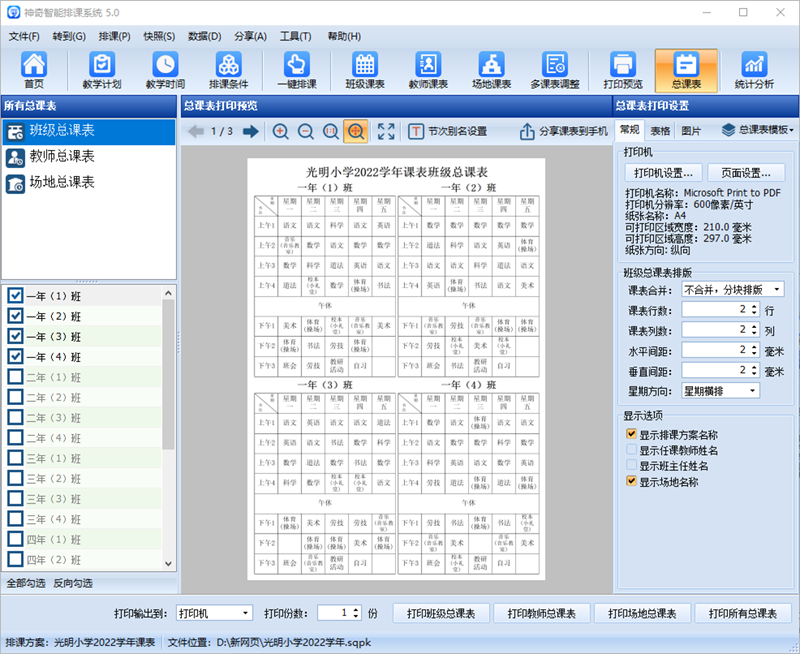
Task: Disable 显示场地名称 option
Action: (x=631, y=481)
